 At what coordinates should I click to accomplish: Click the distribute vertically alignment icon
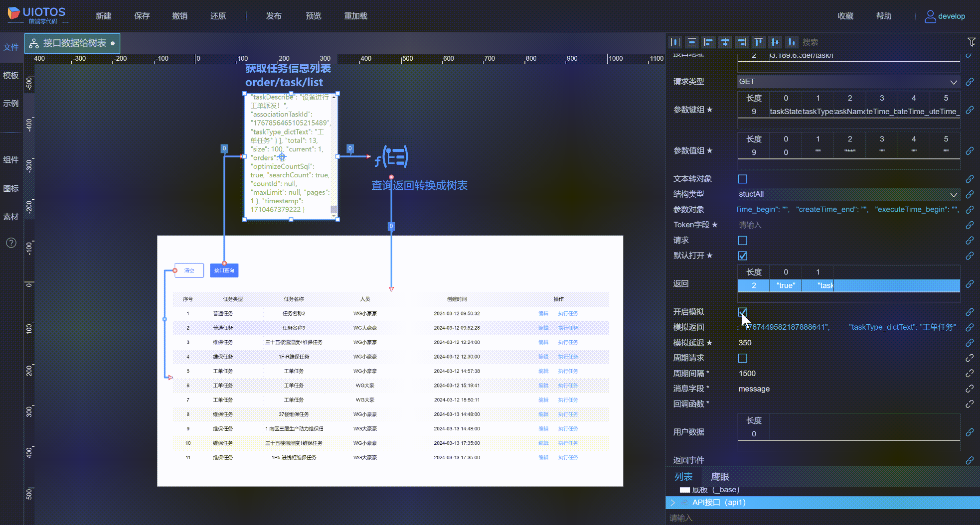coord(692,42)
